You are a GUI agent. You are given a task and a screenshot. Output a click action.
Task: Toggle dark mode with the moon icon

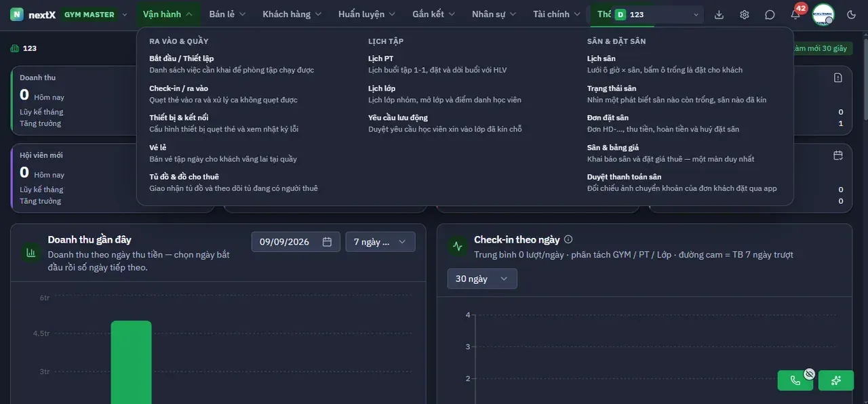(852, 14)
